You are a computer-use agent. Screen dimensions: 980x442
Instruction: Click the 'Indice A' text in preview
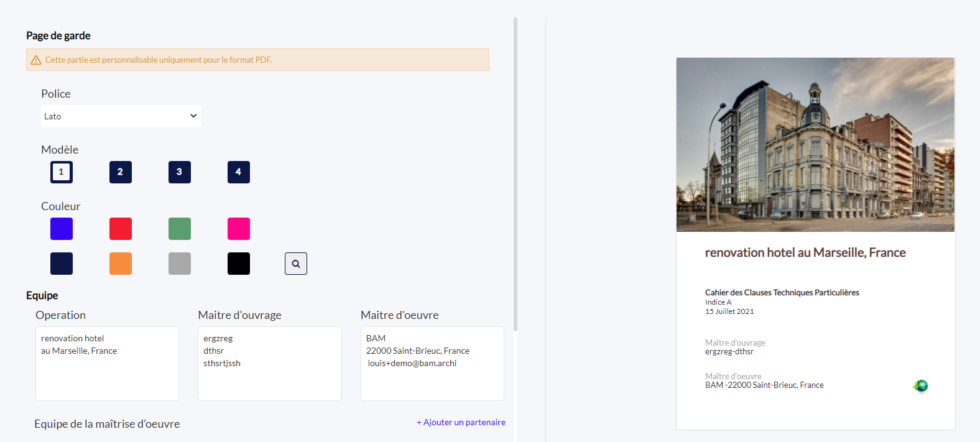718,302
